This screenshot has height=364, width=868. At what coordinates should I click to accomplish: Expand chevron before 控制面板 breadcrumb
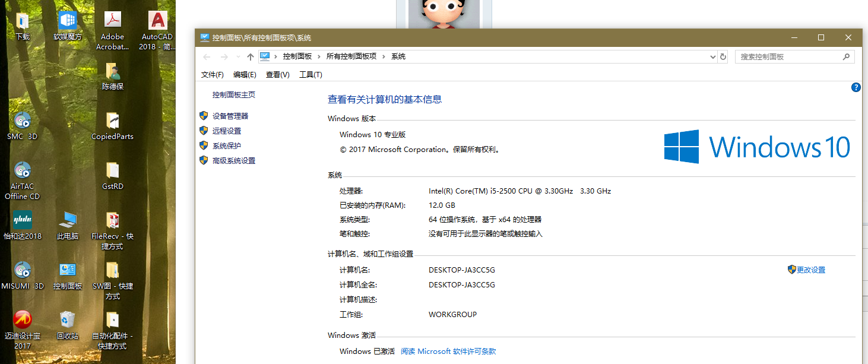point(276,56)
